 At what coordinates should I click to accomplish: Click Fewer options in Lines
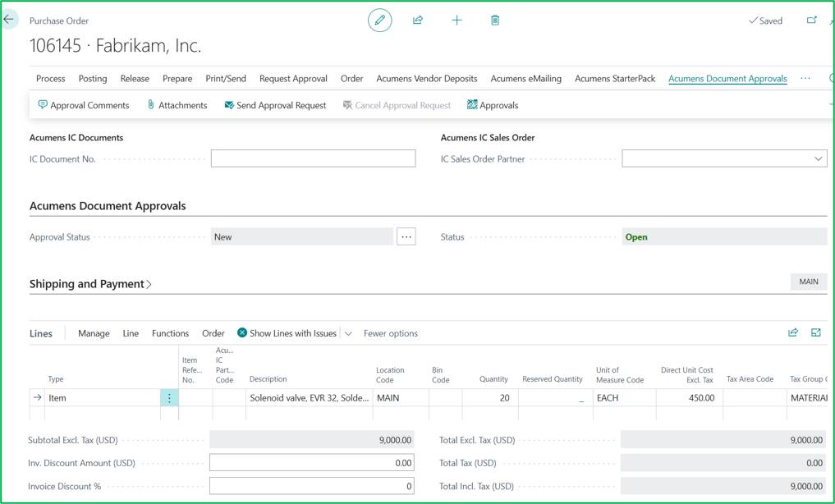click(x=390, y=333)
